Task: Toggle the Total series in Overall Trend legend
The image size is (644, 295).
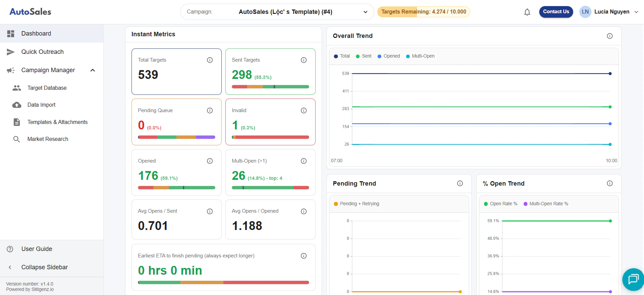Action: pyautogui.click(x=342, y=56)
